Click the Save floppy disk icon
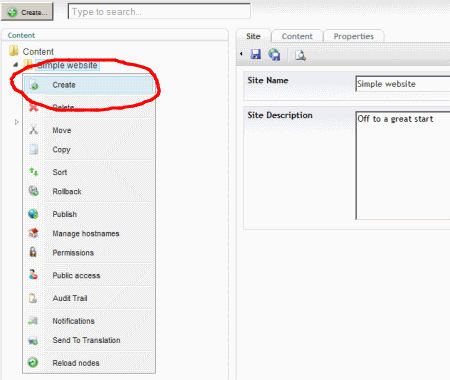 pyautogui.click(x=256, y=54)
